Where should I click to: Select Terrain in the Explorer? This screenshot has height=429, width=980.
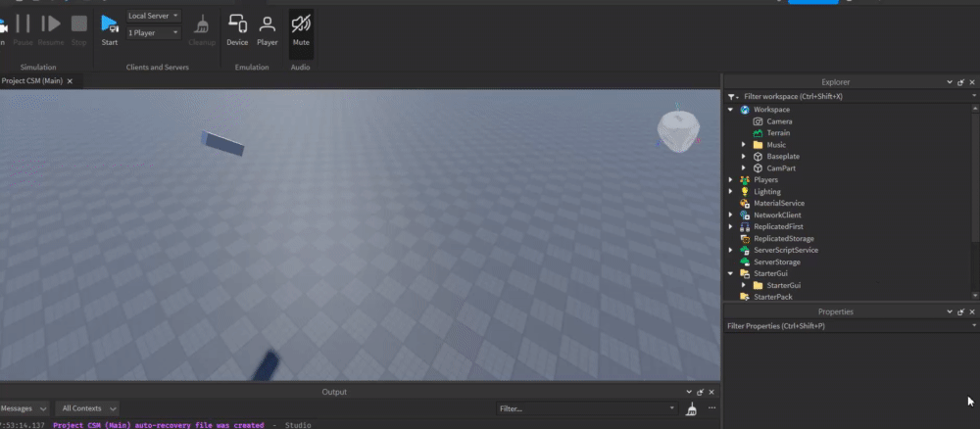pos(778,133)
